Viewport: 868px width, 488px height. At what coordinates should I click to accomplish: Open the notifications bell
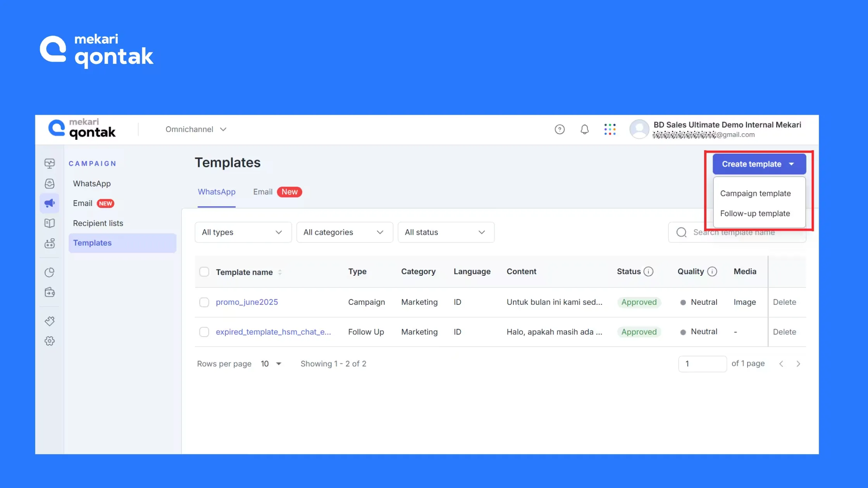point(585,129)
